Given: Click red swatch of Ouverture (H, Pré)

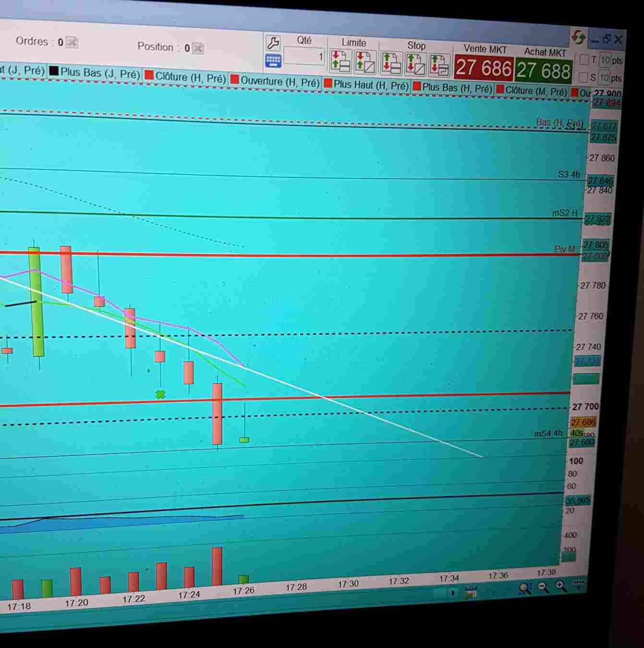Looking at the screenshot, I should point(235,80).
